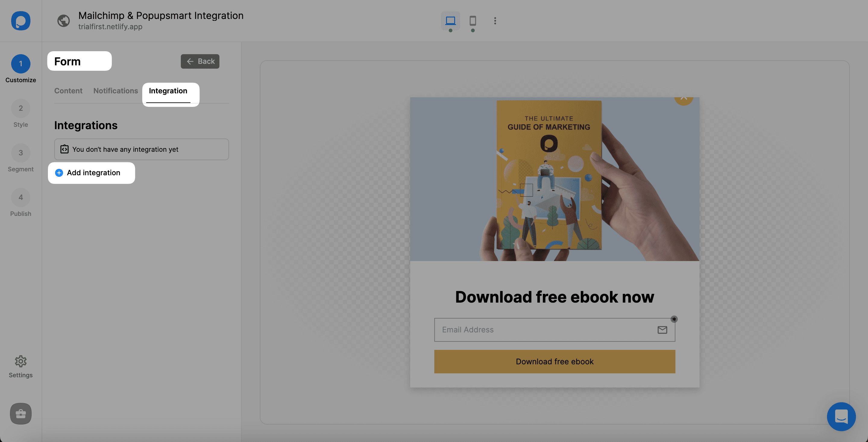868x442 pixels.
Task: Switch to mobile preview mode
Action: coord(472,21)
